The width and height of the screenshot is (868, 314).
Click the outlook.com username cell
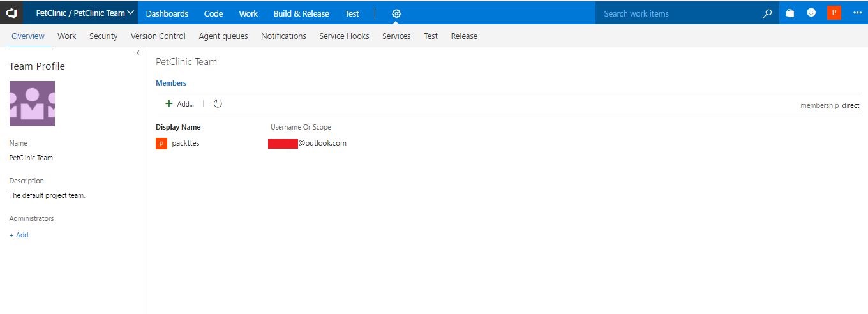pos(307,143)
